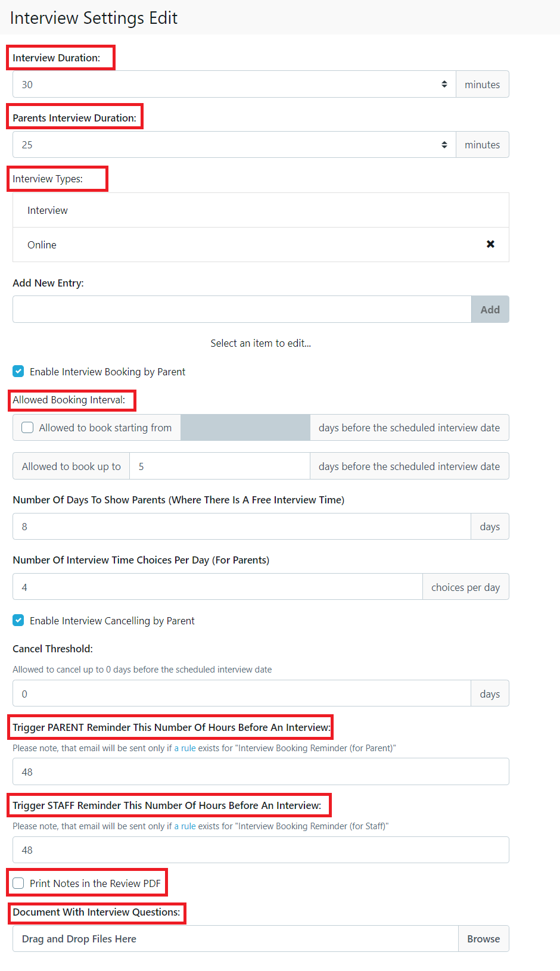The height and width of the screenshot is (971, 560).
Task: Click the interview time choices per day field
Action: click(x=217, y=587)
